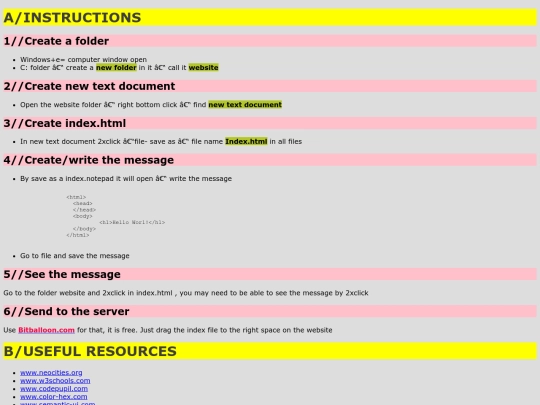The image size is (540, 405).
Task: Click the Hello World h1 code line
Action: point(132,222)
